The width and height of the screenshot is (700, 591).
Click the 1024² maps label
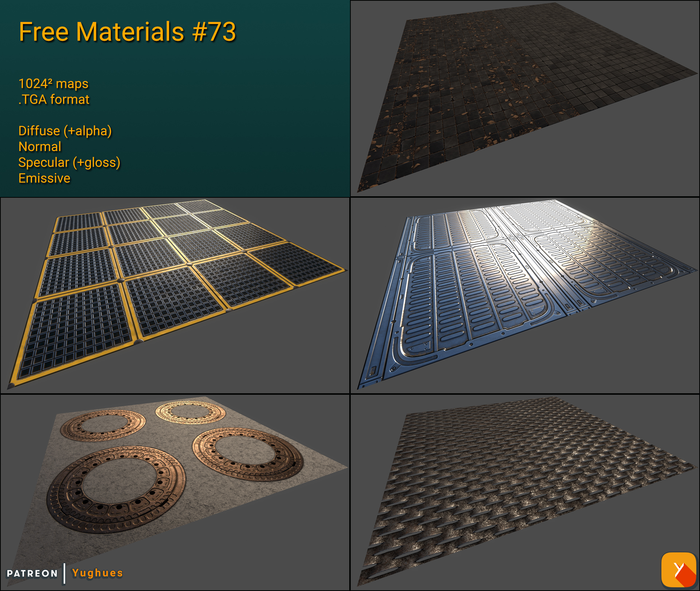click(53, 84)
